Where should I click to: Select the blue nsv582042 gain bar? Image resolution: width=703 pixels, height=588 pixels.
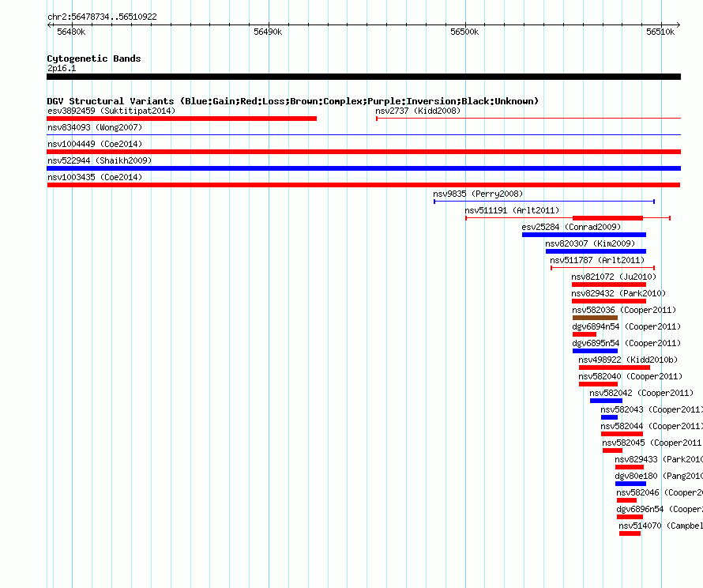pos(606,401)
